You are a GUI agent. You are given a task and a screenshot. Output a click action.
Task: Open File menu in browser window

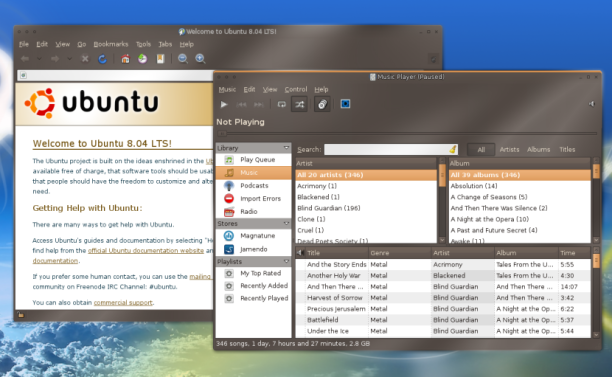tap(24, 44)
